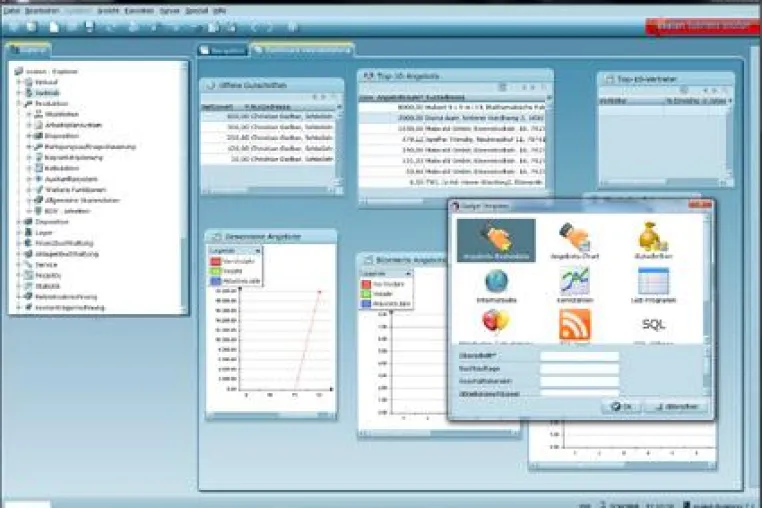Expand the Statistik tree node

19,286
